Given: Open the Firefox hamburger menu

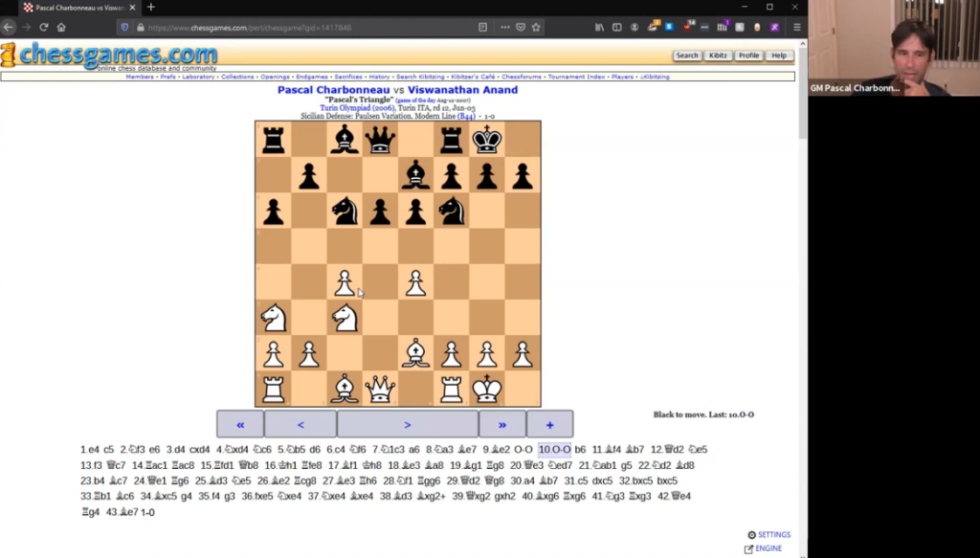Looking at the screenshot, I should tap(796, 27).
